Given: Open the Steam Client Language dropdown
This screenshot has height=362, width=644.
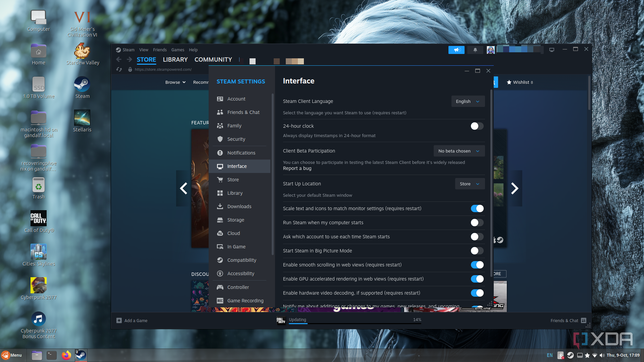Looking at the screenshot, I should 468,101.
